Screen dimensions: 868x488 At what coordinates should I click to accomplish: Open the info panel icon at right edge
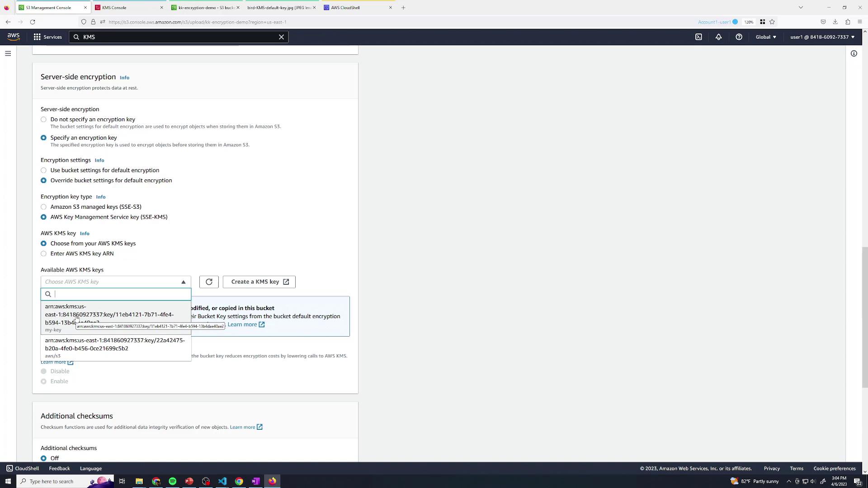(854, 53)
